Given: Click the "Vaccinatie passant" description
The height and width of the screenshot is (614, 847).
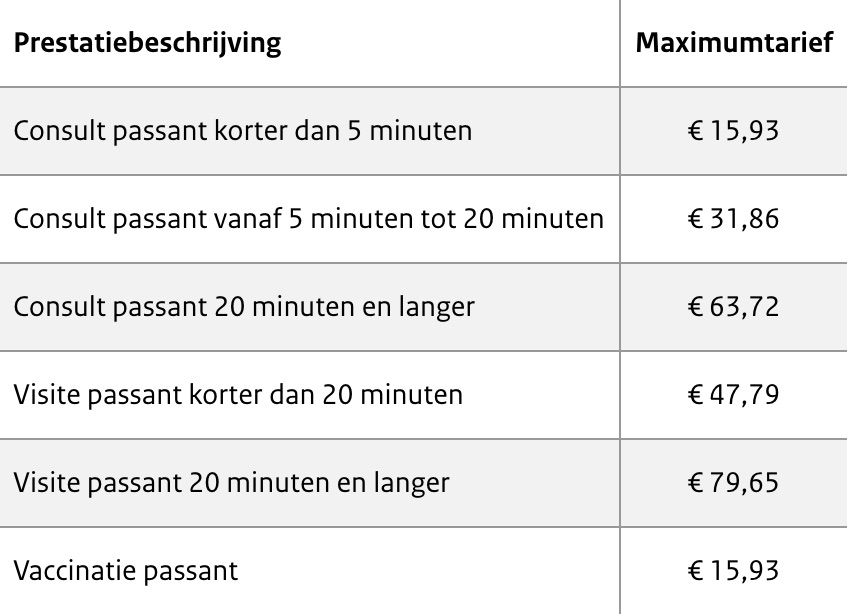Looking at the screenshot, I should pyautogui.click(x=126, y=571).
